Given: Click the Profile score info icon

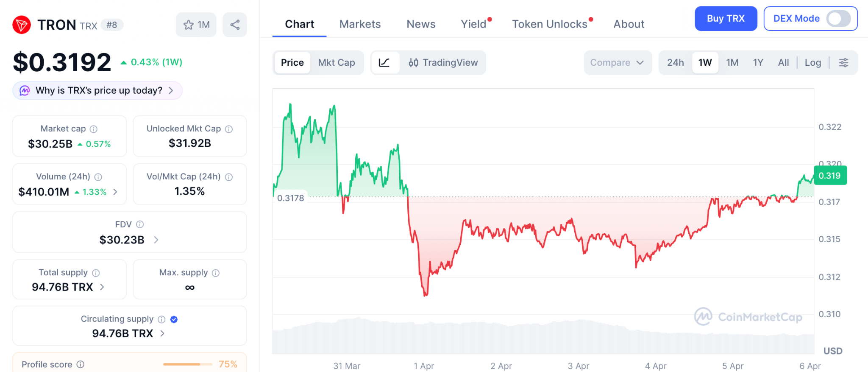Looking at the screenshot, I should pyautogui.click(x=81, y=364).
